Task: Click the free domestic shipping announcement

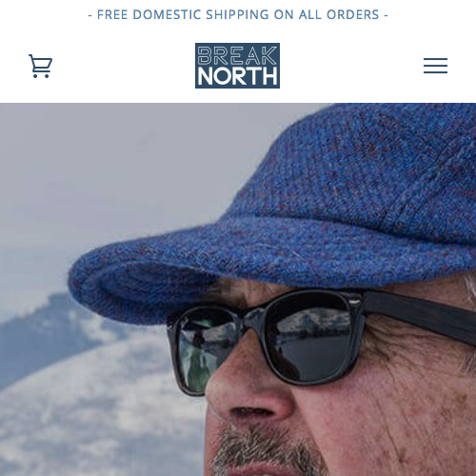Action: 238,14
